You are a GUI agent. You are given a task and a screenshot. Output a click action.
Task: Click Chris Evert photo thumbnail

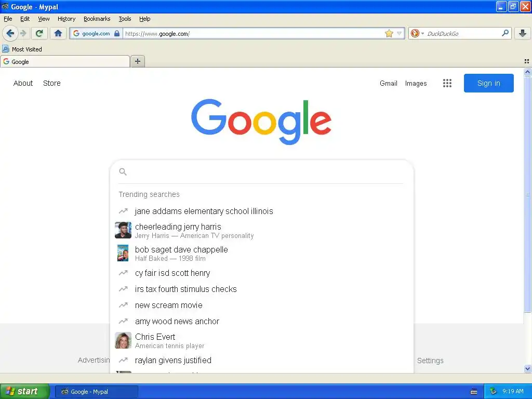(x=123, y=340)
